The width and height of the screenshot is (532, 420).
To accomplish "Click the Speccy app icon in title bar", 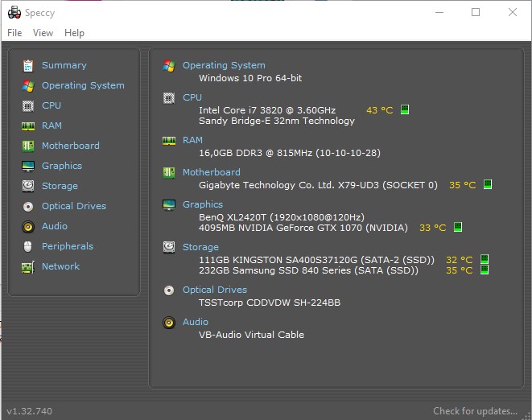I will pos(14,12).
